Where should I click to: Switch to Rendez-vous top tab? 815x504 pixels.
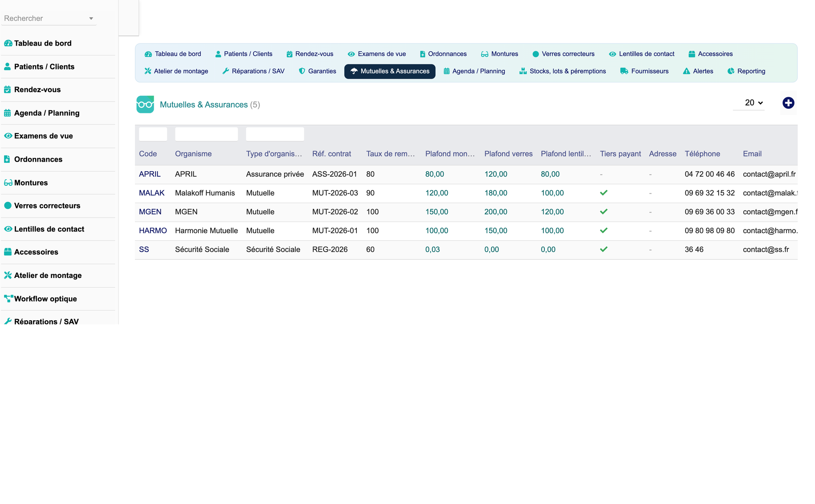point(310,54)
